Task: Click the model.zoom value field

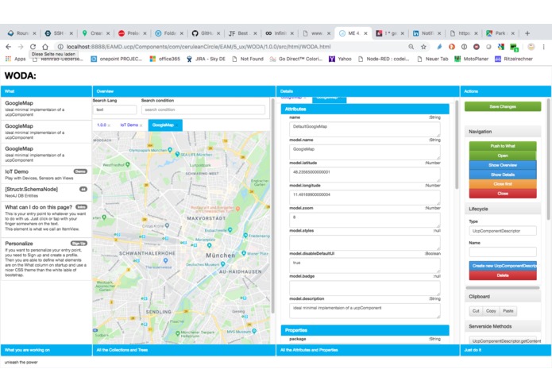Action: pyautogui.click(x=365, y=220)
